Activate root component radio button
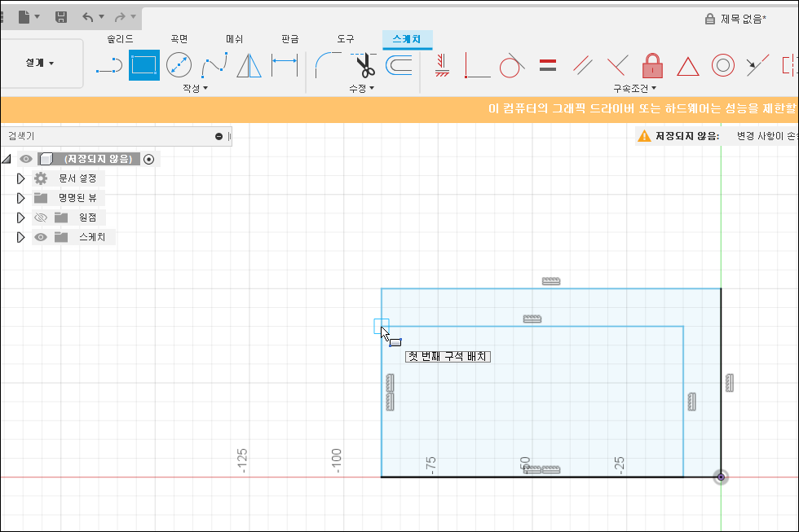Image resolution: width=799 pixels, height=532 pixels. (148, 160)
